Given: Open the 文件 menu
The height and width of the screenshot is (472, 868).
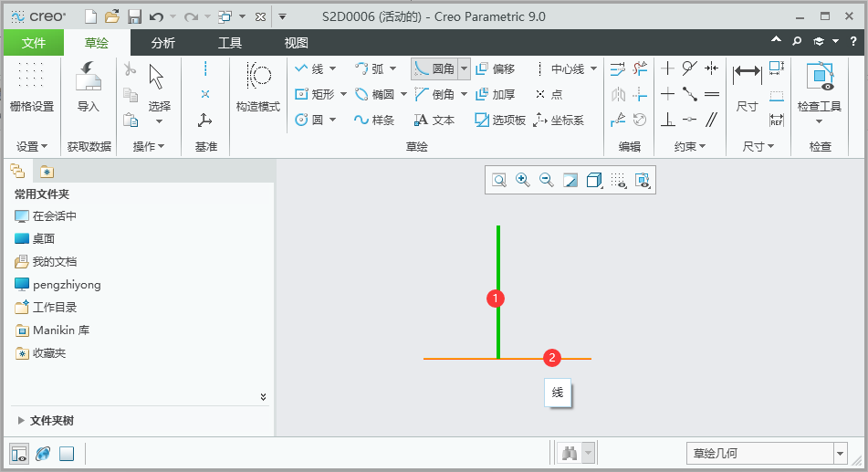Looking at the screenshot, I should coord(34,43).
